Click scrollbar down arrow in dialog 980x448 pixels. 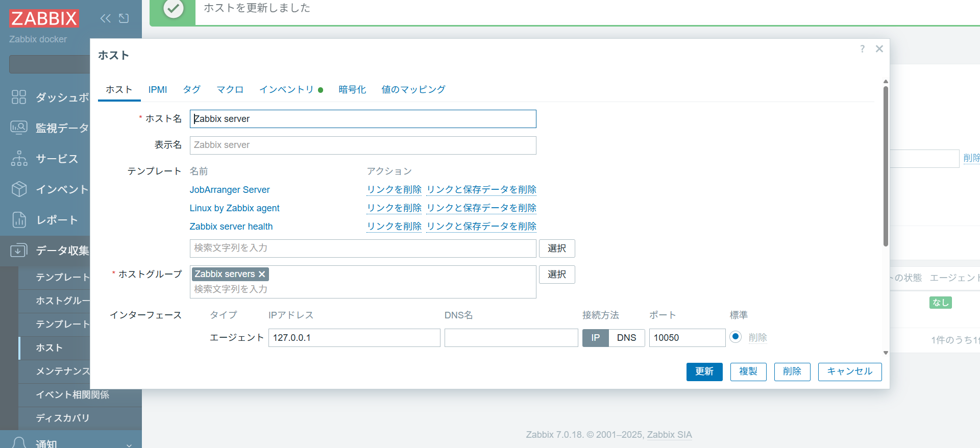(x=886, y=353)
